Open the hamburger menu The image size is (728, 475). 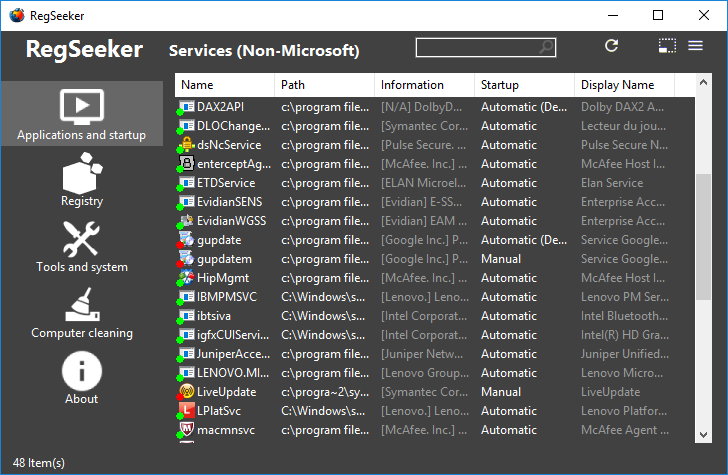(x=695, y=46)
